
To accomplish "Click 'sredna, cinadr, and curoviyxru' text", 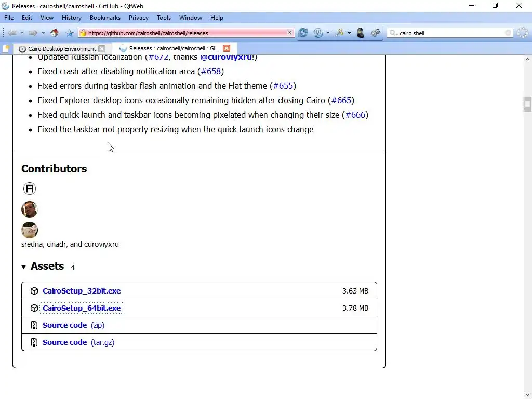I will pos(70,244).
